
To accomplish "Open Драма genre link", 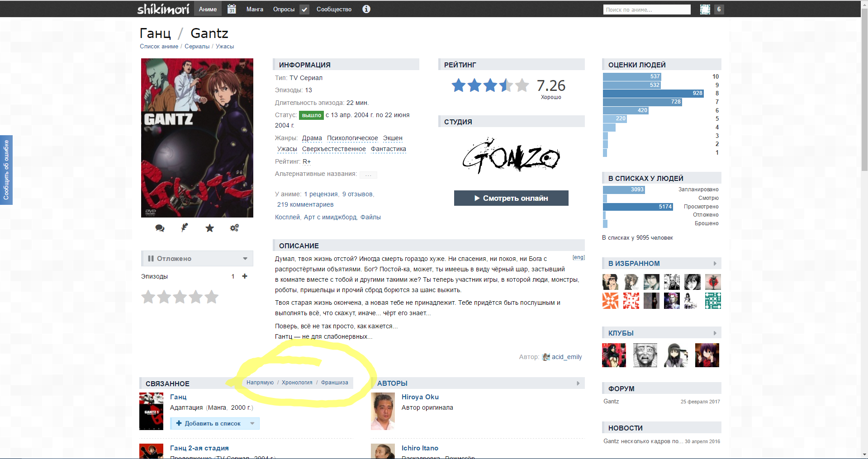I will click(312, 138).
